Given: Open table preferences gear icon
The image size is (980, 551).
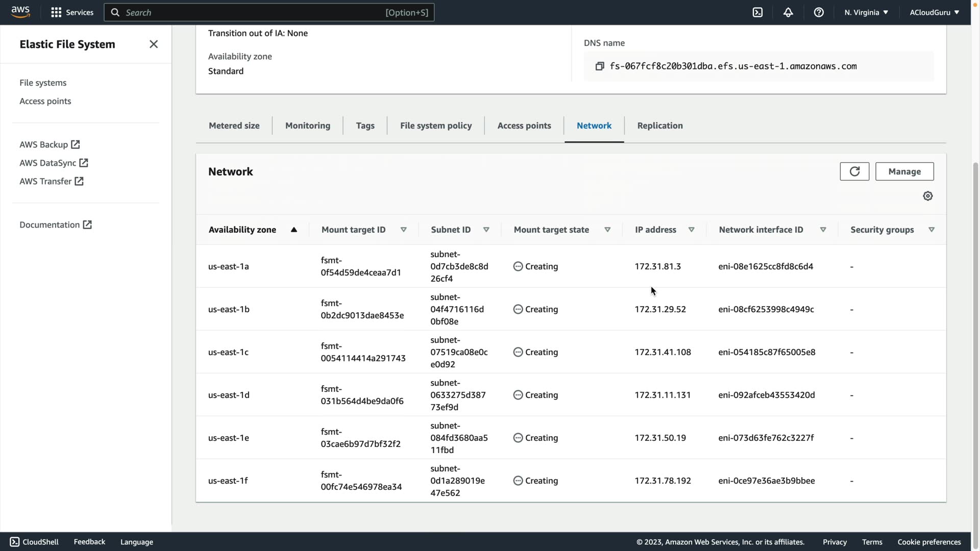Looking at the screenshot, I should [x=927, y=196].
